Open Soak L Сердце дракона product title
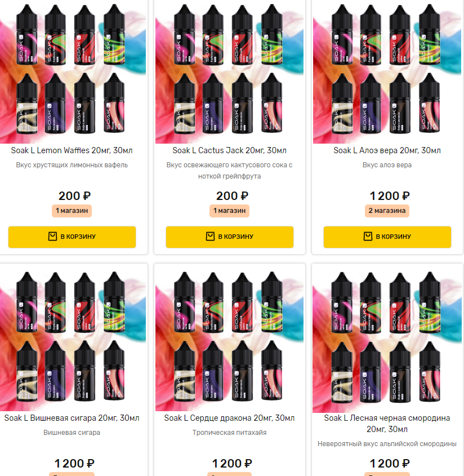This screenshot has height=476, width=464. point(229,418)
